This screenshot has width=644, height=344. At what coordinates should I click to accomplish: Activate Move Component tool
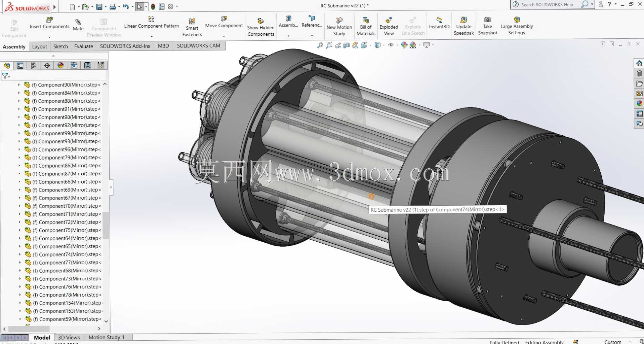click(224, 22)
